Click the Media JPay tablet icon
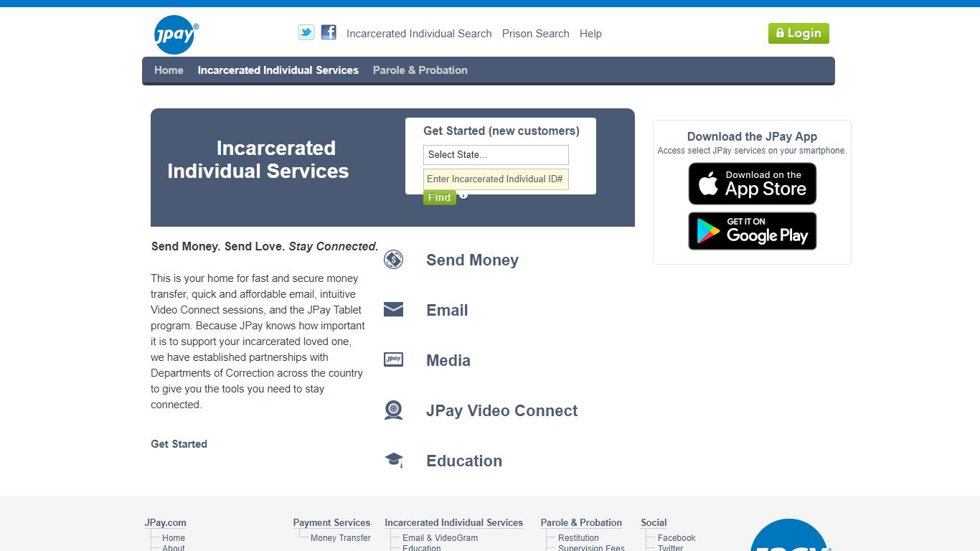This screenshot has height=551, width=980. [x=393, y=359]
